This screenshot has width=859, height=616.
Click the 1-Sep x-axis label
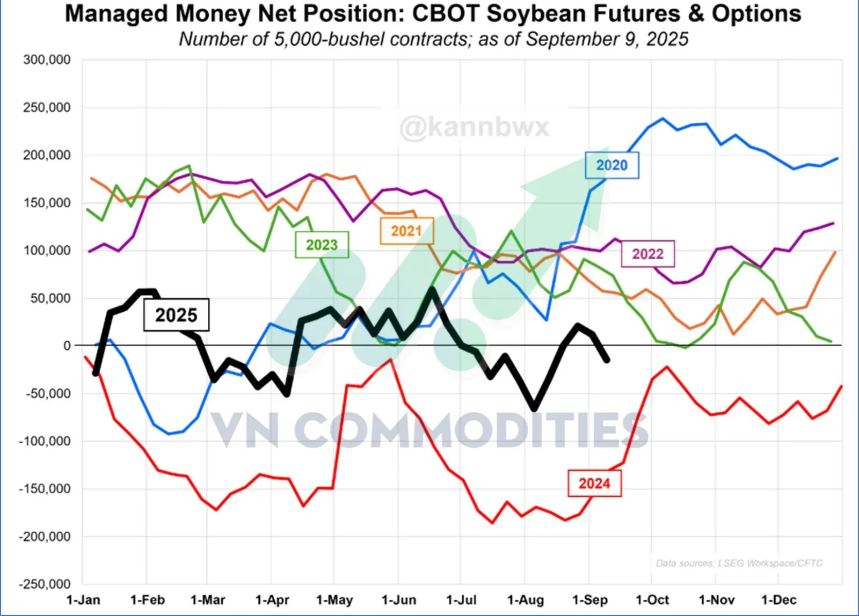[x=589, y=600]
